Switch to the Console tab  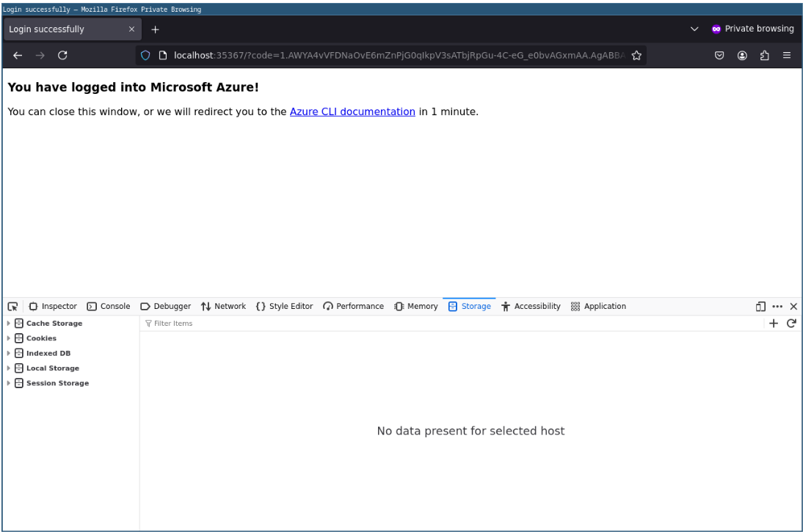[x=109, y=307]
